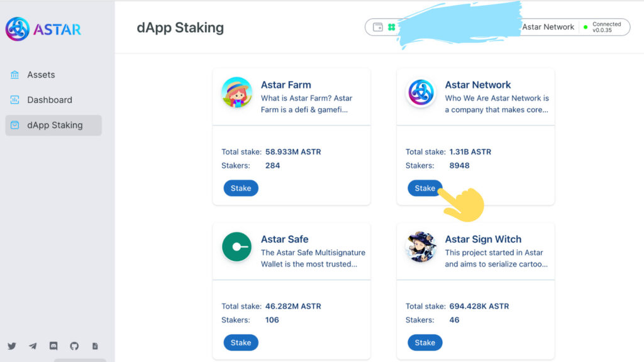Open the Discord link icon

[x=53, y=346]
